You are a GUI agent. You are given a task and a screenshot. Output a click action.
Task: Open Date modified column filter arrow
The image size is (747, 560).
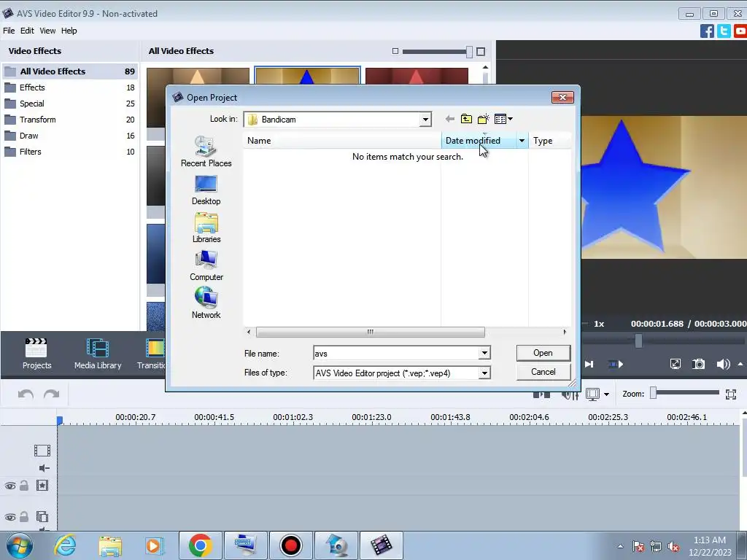[x=522, y=141]
